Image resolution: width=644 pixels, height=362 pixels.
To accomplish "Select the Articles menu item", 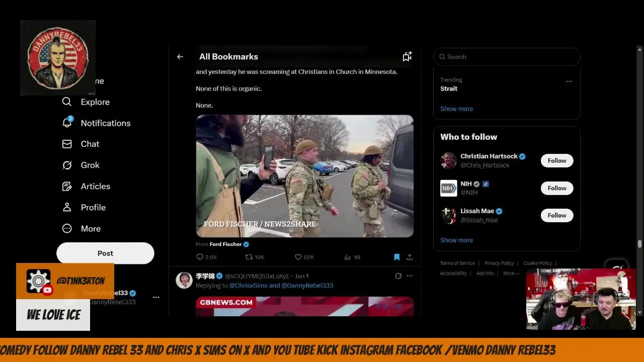I will tap(96, 186).
